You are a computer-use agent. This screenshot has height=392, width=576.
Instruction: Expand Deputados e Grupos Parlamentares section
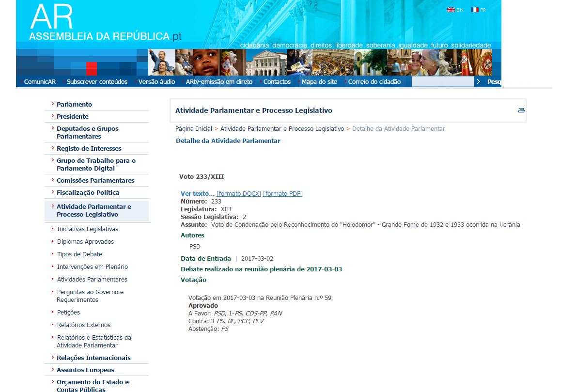point(87,132)
